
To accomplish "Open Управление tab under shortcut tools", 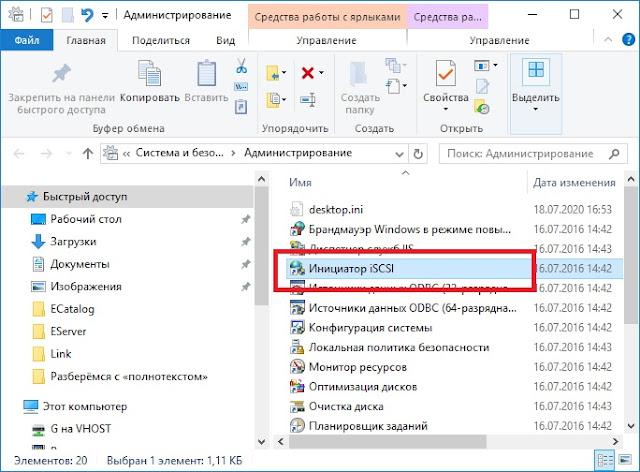I will 327,40.
